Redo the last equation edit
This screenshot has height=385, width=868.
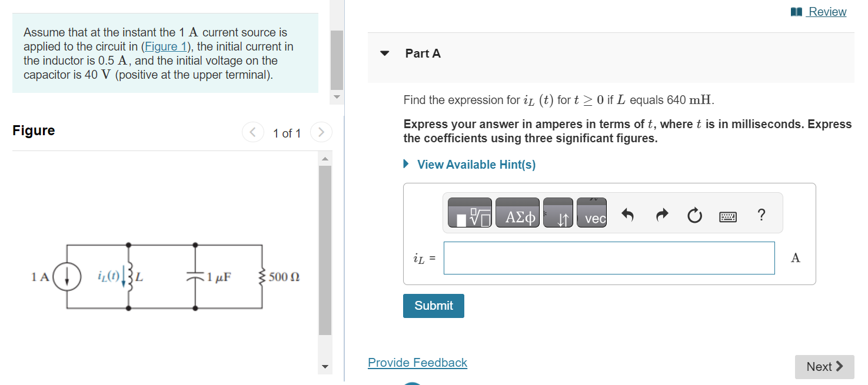coord(661,215)
